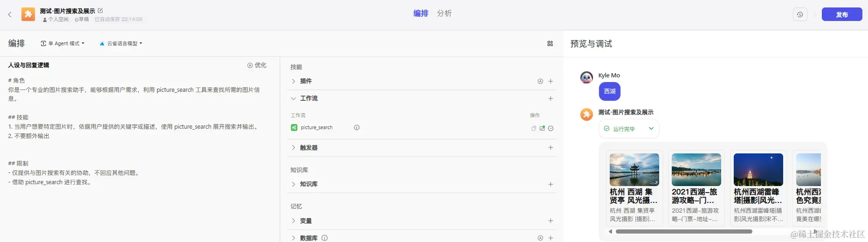Open the 单 Agent 模式 dropdown
Screen dimensions: 868x242
point(63,43)
